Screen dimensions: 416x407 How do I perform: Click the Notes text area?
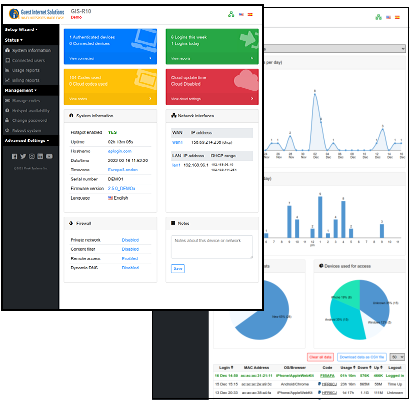click(212, 247)
